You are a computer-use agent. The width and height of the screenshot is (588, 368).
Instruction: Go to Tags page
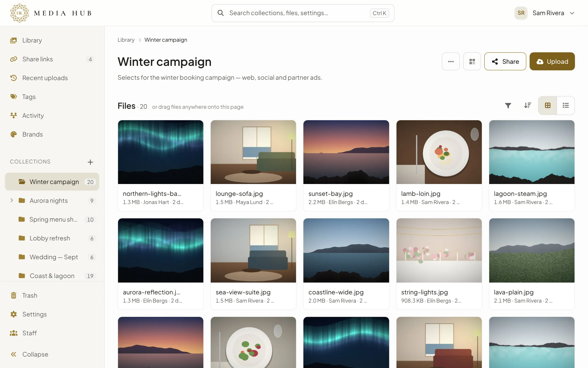click(52, 97)
